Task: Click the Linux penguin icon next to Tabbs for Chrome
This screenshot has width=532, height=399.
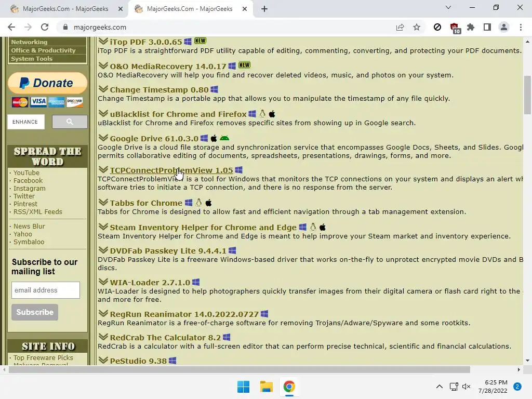Action: [x=199, y=203]
